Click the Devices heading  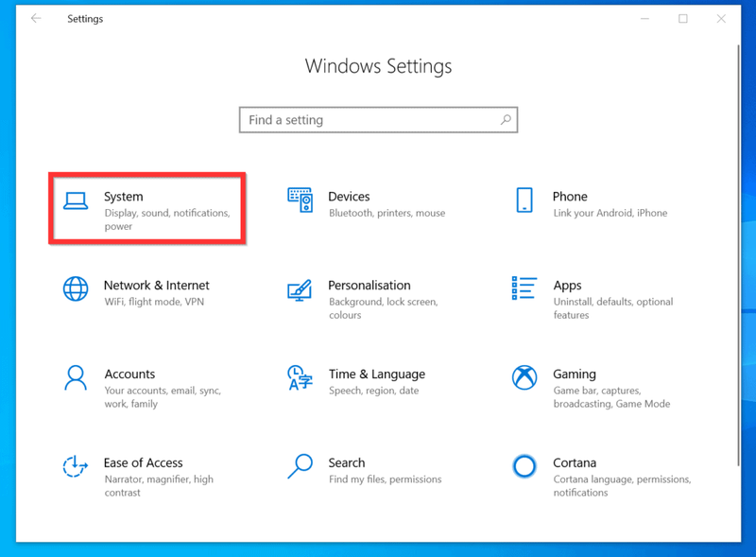(x=349, y=197)
